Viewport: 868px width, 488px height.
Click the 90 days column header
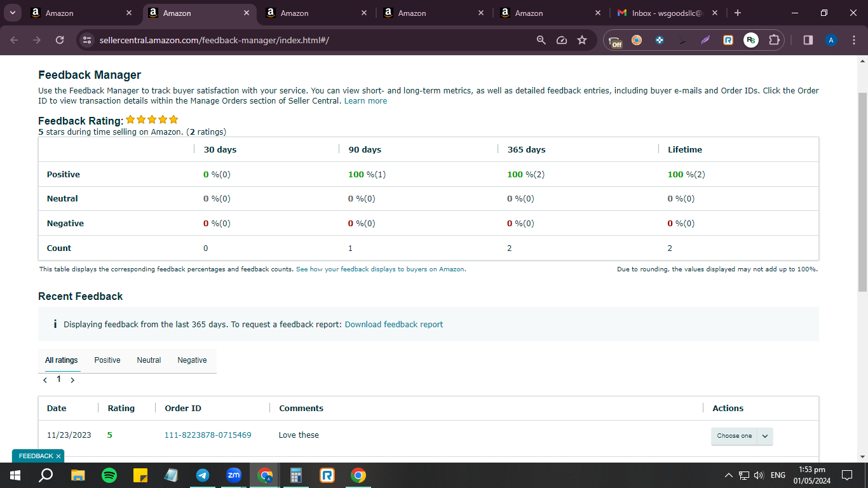click(365, 150)
